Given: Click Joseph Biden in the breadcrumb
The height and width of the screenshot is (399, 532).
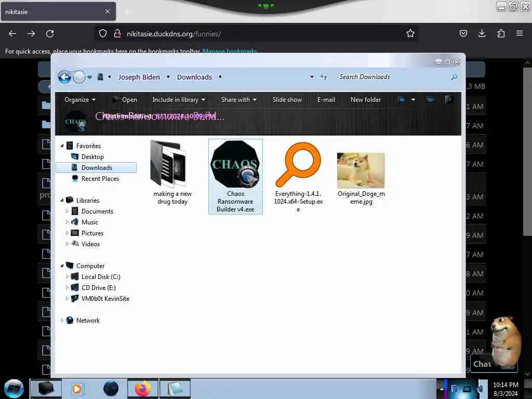Looking at the screenshot, I should click(x=139, y=77).
